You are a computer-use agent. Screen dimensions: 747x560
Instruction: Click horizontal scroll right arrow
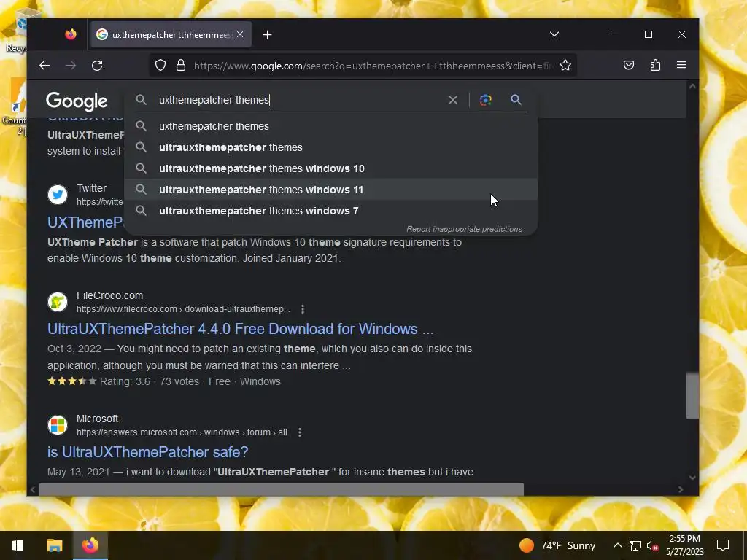click(681, 489)
